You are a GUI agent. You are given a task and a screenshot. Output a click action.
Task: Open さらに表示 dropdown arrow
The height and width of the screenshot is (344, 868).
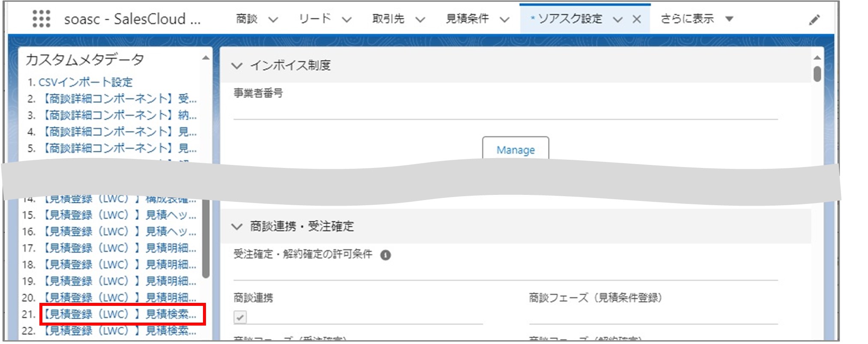point(730,19)
